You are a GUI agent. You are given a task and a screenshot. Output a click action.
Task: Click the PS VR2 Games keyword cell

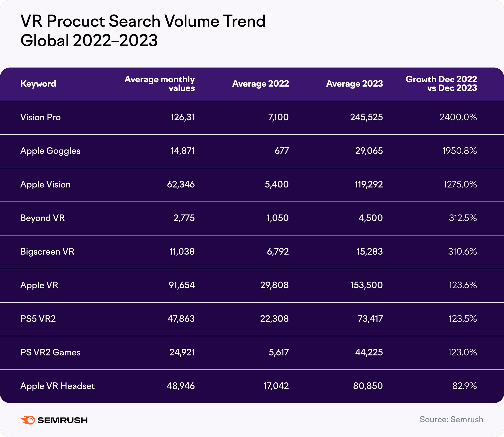(x=50, y=352)
